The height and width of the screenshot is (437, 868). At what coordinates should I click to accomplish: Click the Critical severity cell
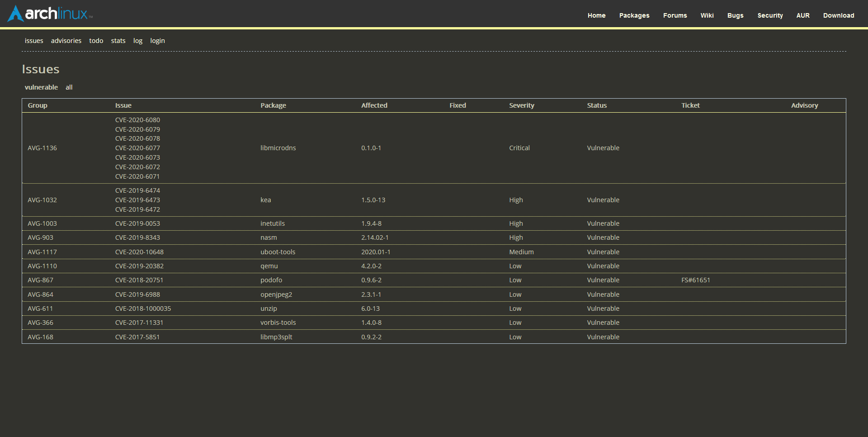tap(519, 148)
